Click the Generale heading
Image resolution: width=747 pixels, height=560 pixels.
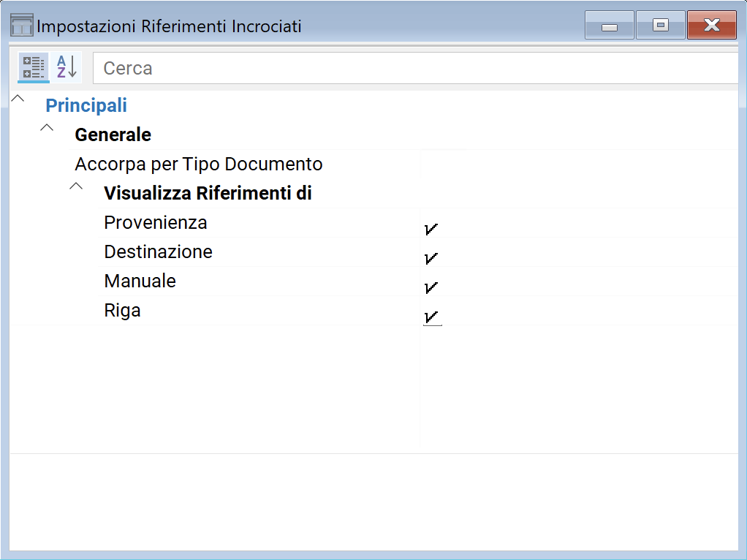(113, 135)
